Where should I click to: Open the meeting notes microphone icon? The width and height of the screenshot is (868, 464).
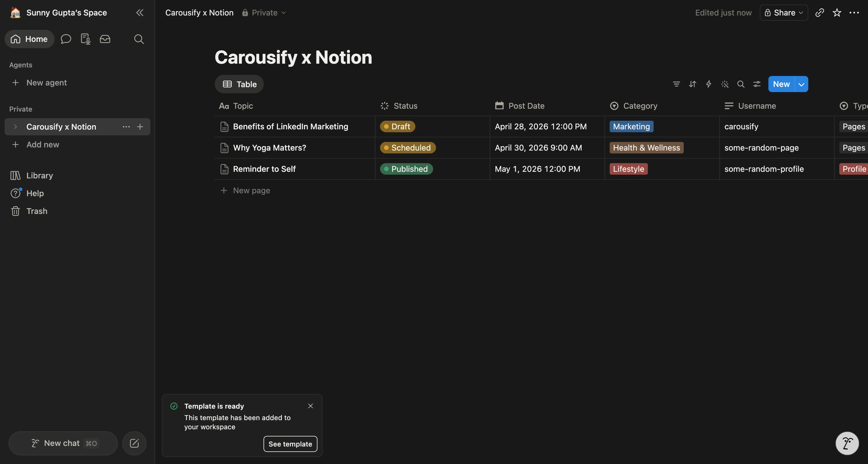coord(86,39)
